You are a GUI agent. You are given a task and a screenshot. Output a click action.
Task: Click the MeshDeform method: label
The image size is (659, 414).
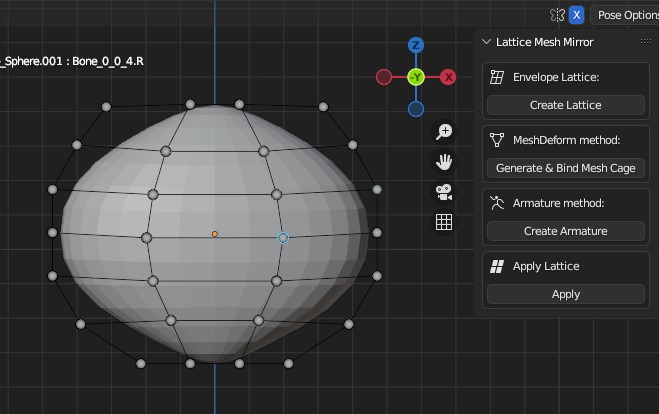[x=566, y=140]
